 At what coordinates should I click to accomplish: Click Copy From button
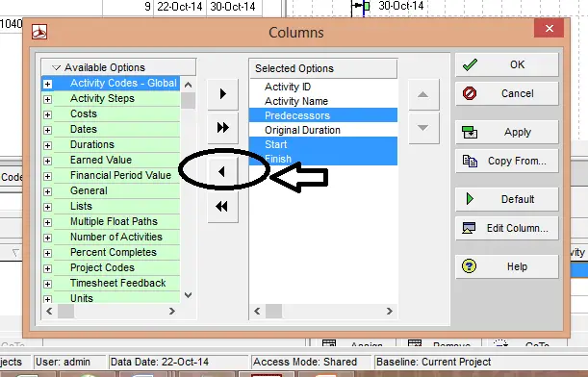click(506, 162)
